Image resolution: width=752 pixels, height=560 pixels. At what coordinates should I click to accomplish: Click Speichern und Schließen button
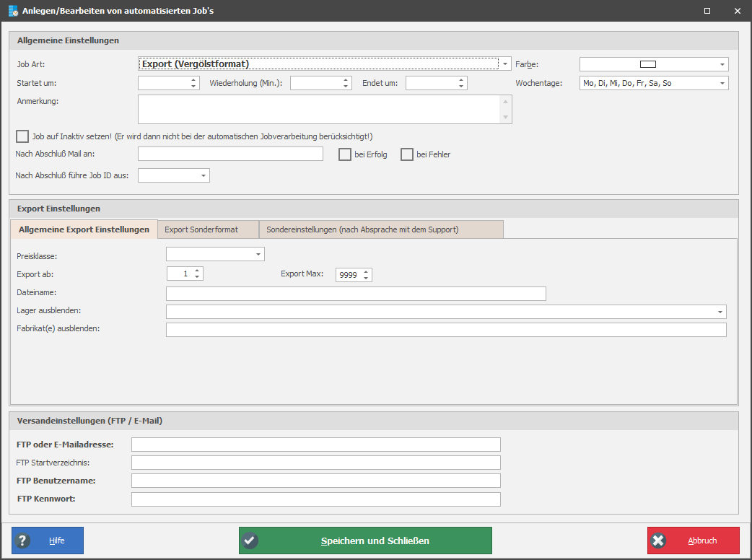tap(365, 541)
